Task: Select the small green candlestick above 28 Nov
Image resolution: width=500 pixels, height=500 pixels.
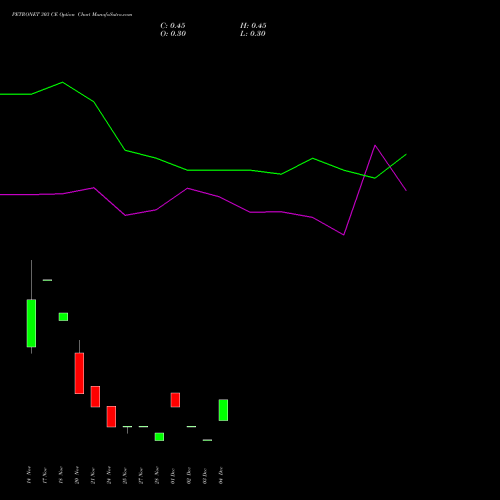Action: point(159,437)
